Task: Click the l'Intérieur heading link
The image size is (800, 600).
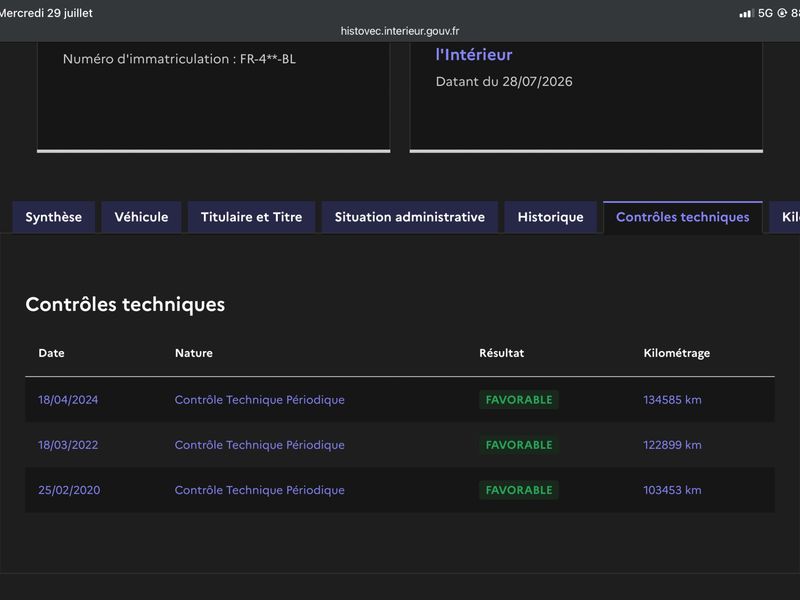Action: tap(474, 55)
